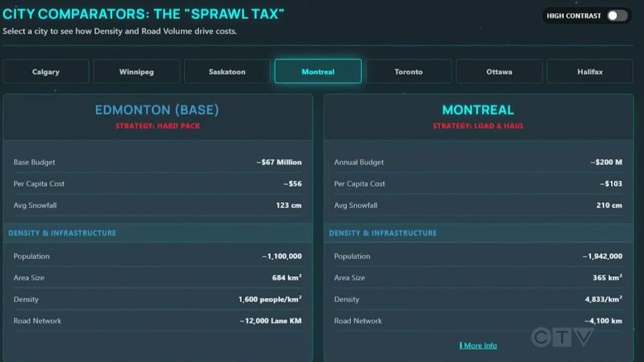The height and width of the screenshot is (362, 644).
Task: Show the Halifax comparison
Action: [590, 72]
